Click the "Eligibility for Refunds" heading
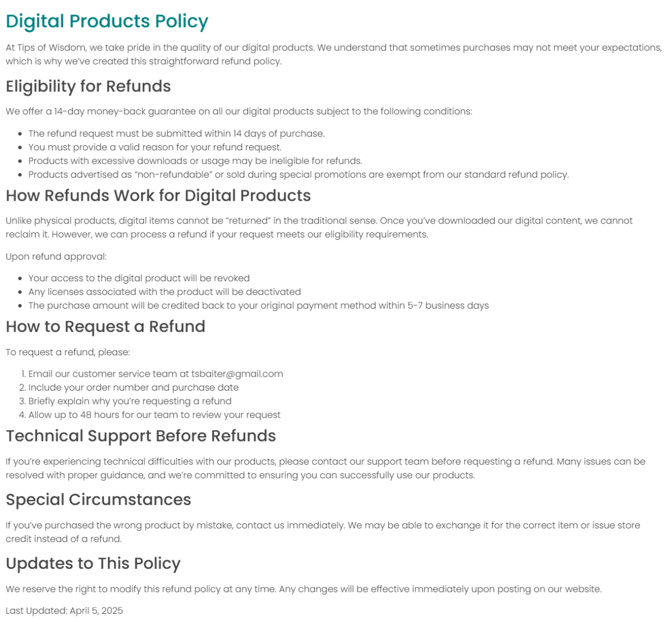 pos(88,86)
